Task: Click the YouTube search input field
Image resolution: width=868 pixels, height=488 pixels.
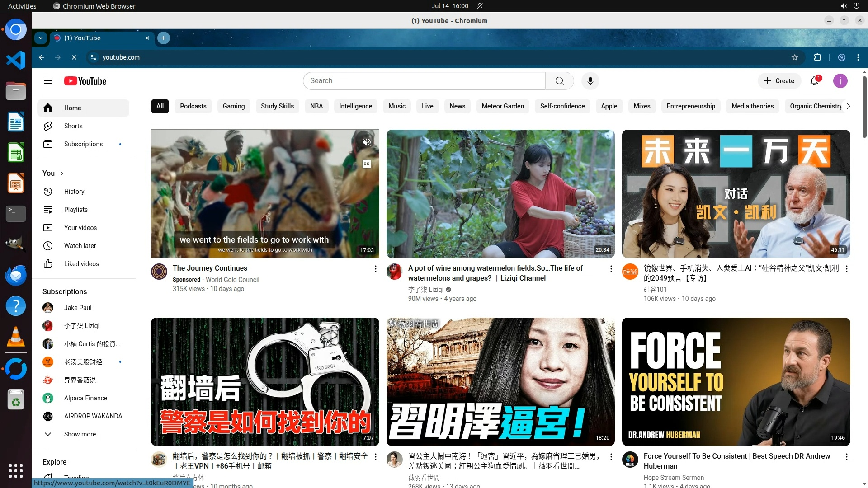Action: coord(424,81)
